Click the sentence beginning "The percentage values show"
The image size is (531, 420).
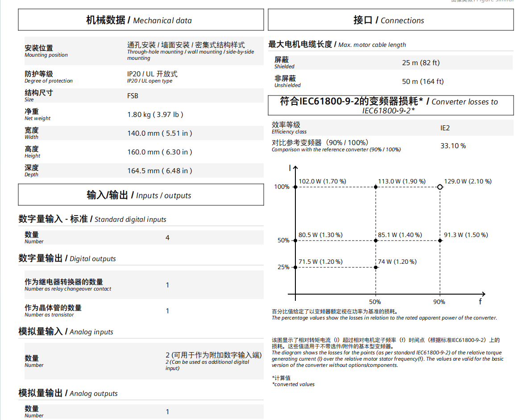pyautogui.click(x=384, y=318)
